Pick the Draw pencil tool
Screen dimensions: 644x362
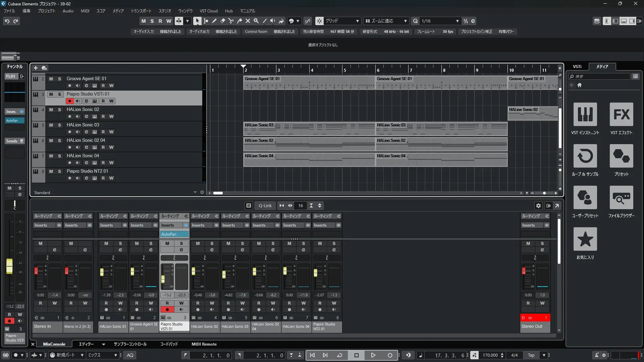click(214, 21)
